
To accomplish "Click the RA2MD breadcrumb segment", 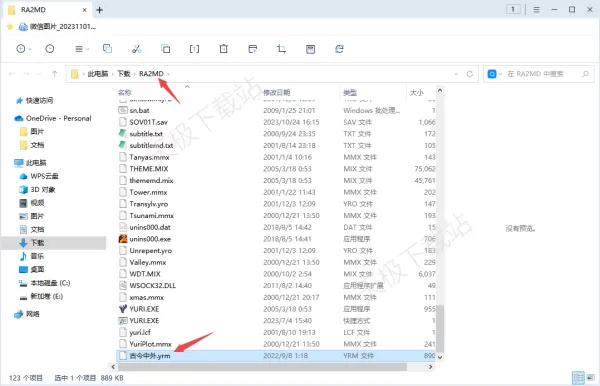I will (151, 73).
